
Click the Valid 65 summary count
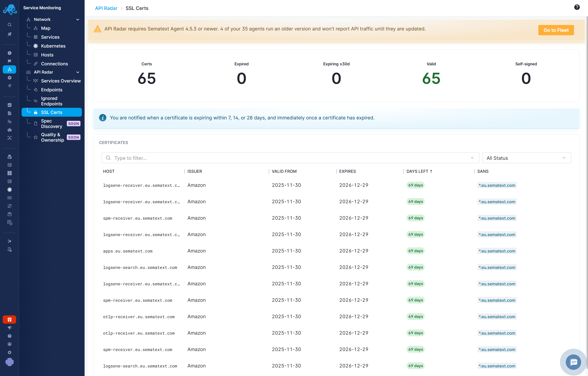(x=431, y=79)
